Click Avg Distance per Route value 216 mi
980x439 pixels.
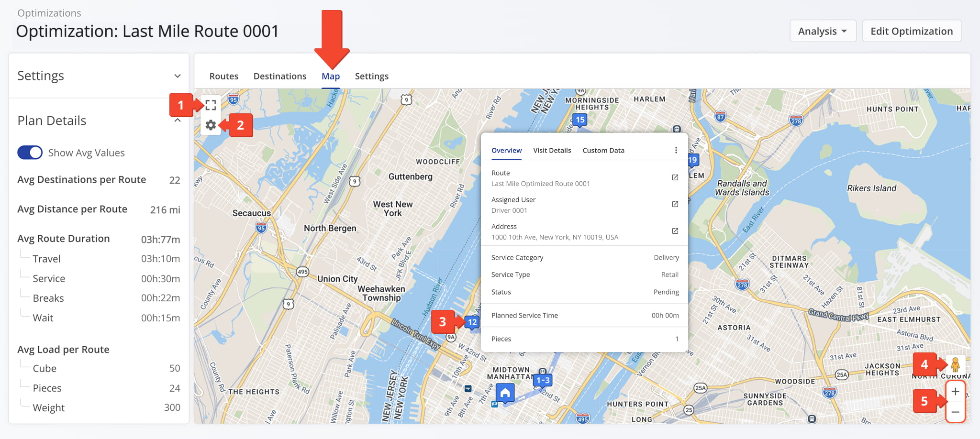pos(165,209)
